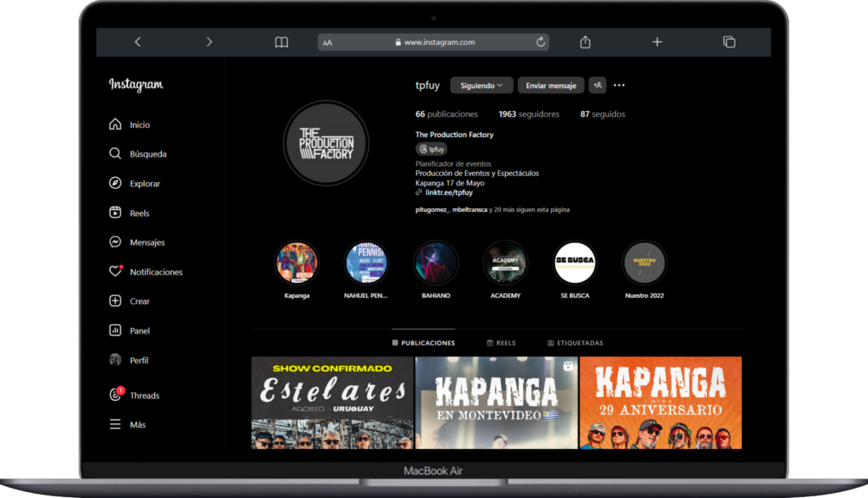
Task: Go back with Safari's back arrow
Action: 138,42
